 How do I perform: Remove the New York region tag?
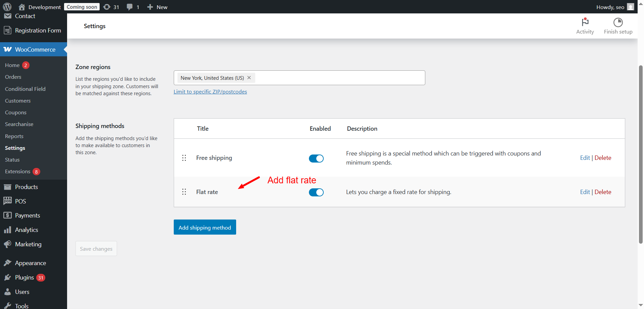(249, 78)
